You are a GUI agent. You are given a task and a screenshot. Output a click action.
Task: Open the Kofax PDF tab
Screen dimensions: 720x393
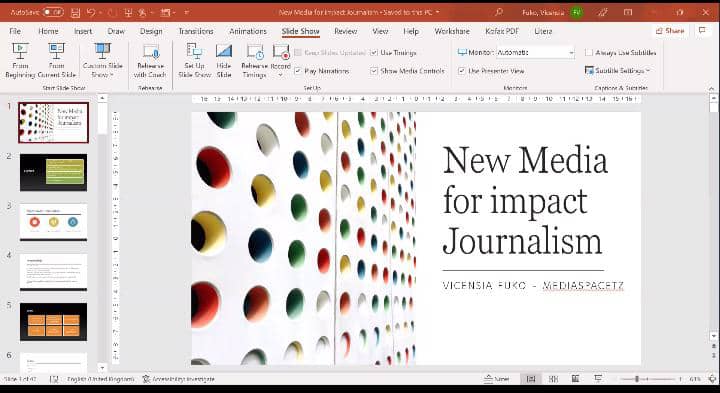click(x=502, y=31)
